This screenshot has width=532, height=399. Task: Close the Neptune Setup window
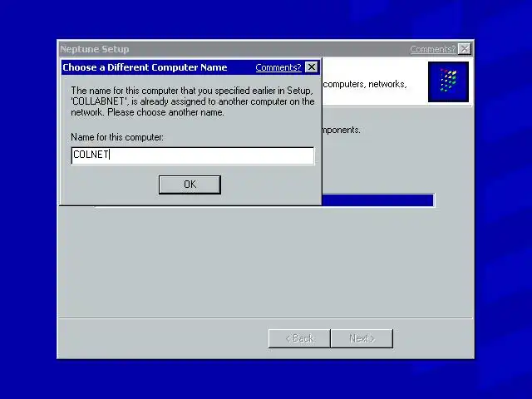[465, 49]
